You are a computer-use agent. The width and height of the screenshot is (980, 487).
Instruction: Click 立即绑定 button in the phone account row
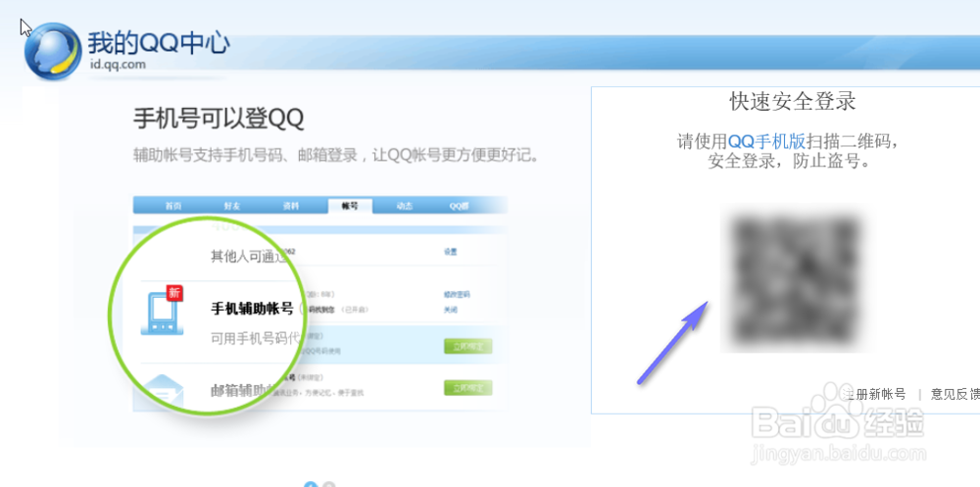[468, 346]
